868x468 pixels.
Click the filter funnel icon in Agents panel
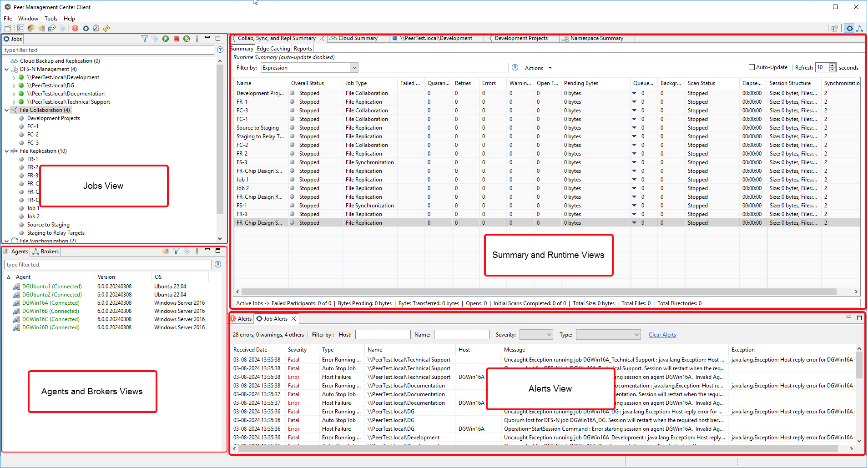click(176, 252)
